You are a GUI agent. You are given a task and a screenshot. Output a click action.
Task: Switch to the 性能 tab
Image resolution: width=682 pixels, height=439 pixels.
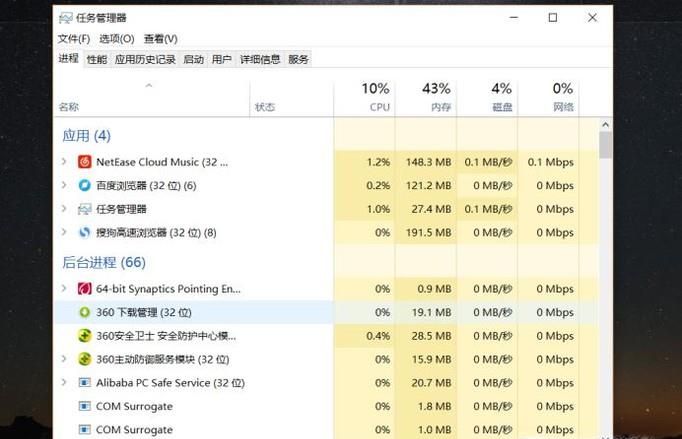click(97, 59)
